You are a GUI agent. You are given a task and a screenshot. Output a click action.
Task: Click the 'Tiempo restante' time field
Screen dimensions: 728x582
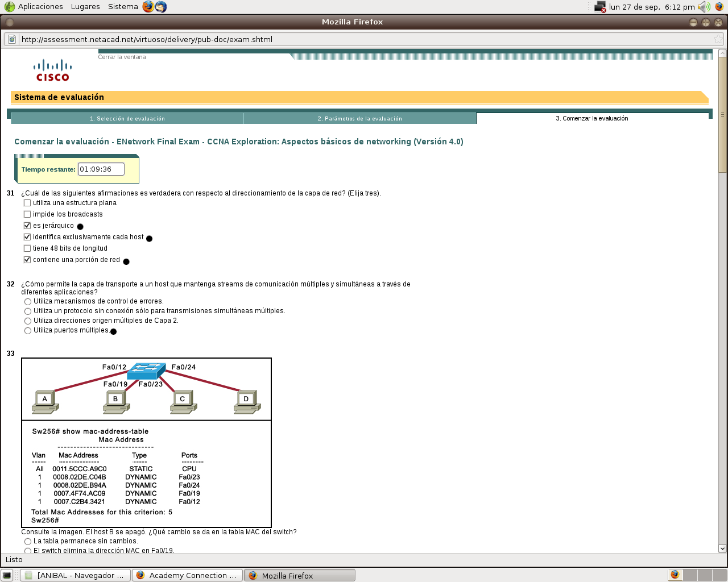[x=101, y=169]
